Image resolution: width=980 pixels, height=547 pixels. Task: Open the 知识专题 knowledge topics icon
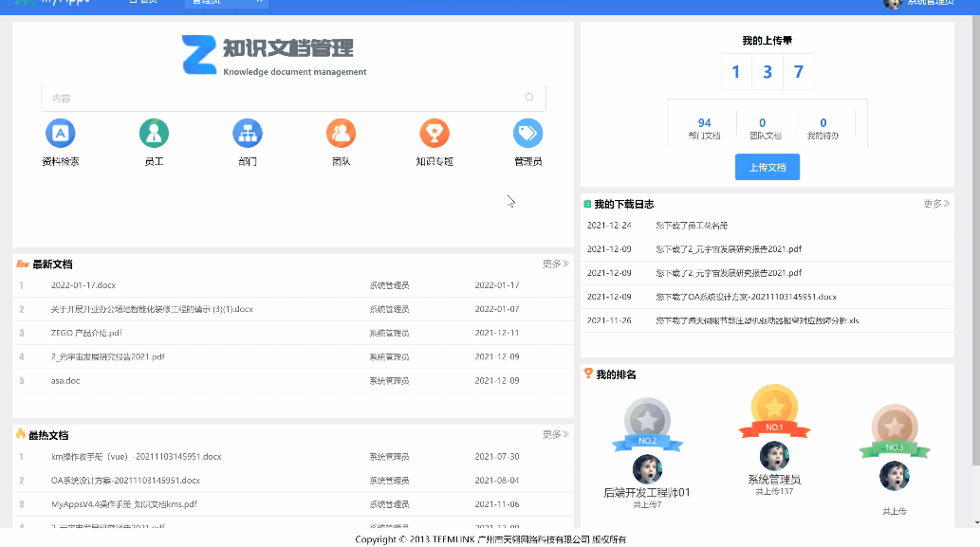(434, 134)
